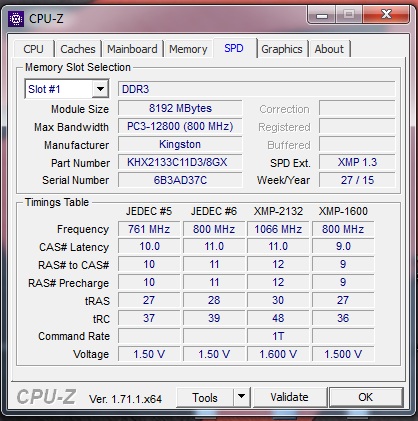Click the JEDEC #5 column header
The image size is (418, 421).
point(149,211)
